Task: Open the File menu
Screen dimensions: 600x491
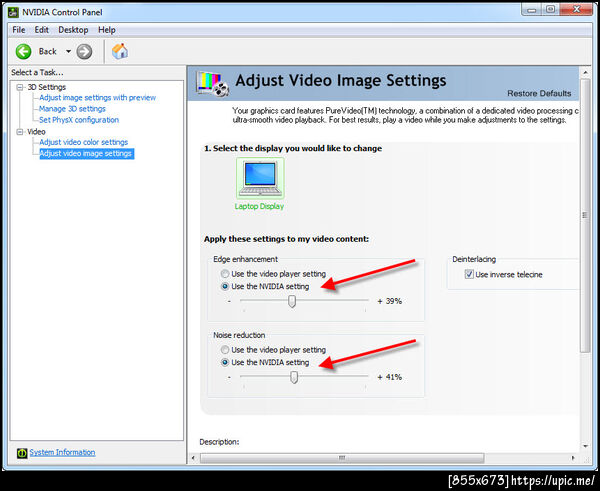Action: coord(19,30)
